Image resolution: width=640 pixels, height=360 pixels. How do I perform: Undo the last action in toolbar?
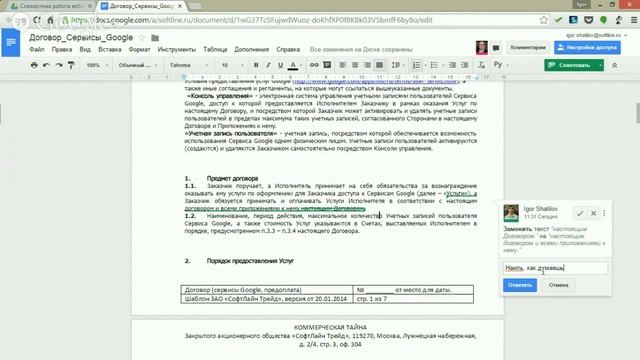tap(47, 65)
